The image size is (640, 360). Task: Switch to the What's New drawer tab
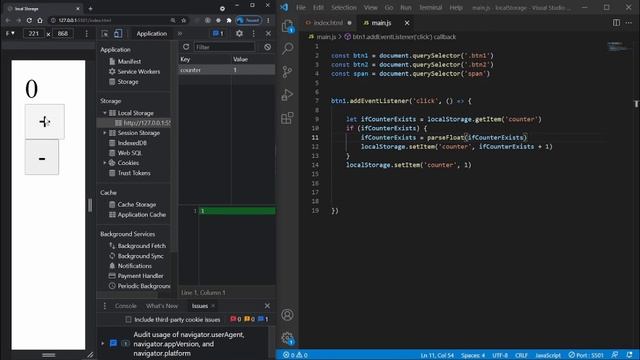point(162,306)
